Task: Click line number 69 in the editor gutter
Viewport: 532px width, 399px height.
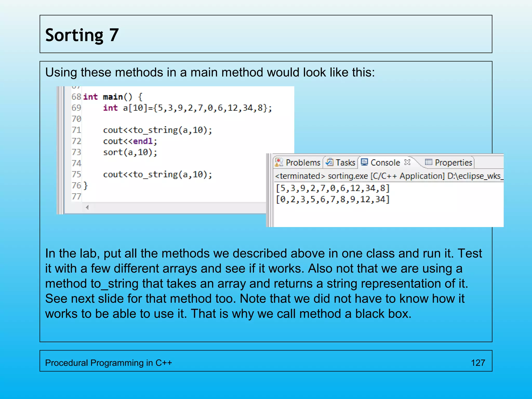Action: (76, 108)
